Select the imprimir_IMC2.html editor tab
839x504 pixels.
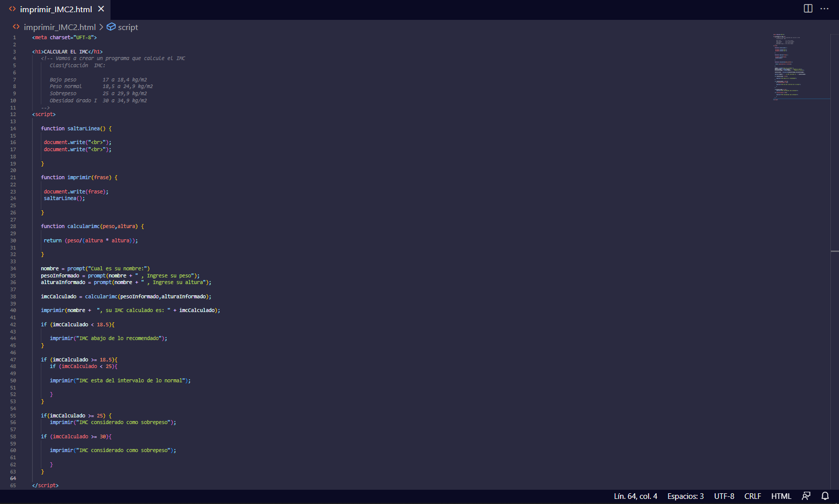coord(55,9)
